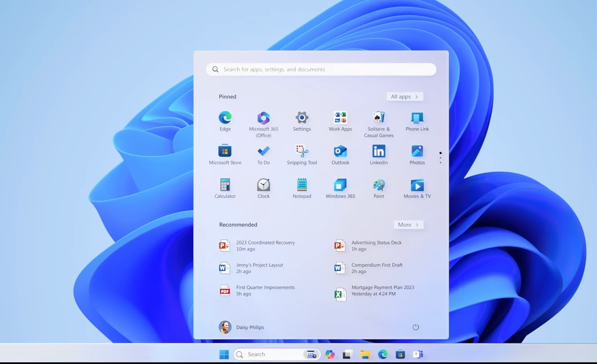Open Microsoft Store from the taskbar
Image resolution: width=597 pixels, height=364 pixels.
coord(400,354)
